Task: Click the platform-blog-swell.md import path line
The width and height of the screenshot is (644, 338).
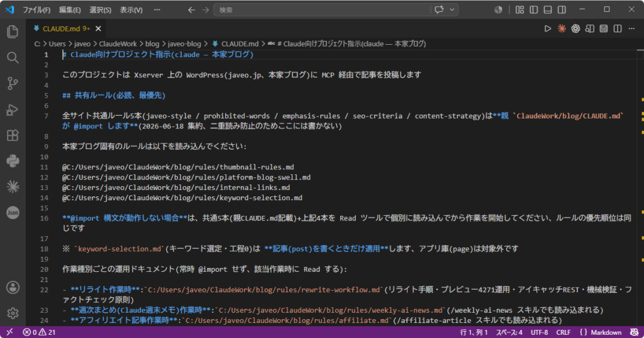Action: pyautogui.click(x=186, y=177)
